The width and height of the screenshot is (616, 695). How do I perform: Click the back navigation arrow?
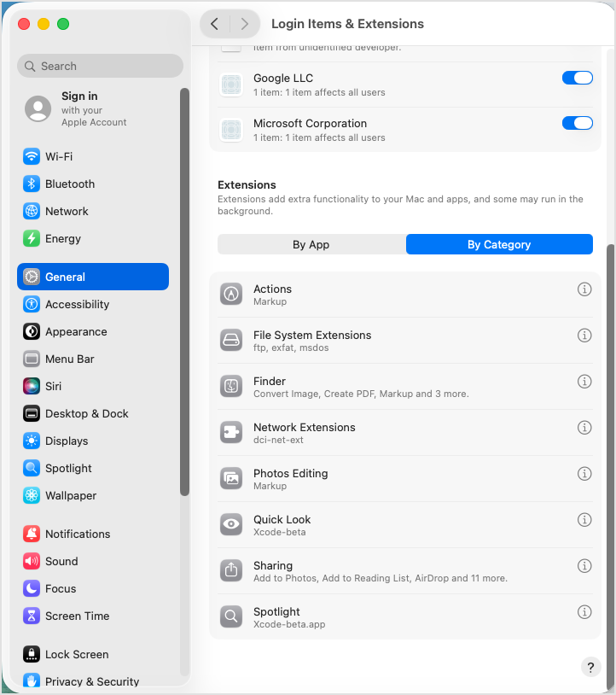(x=215, y=24)
